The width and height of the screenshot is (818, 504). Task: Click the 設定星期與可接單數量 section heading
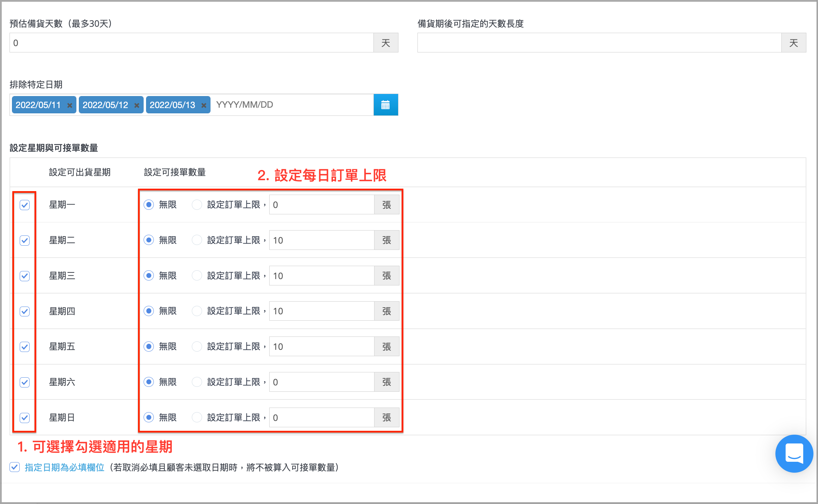click(x=54, y=148)
